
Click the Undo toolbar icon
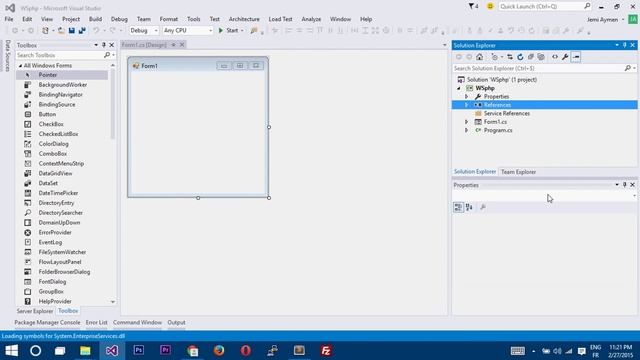[x=96, y=31]
